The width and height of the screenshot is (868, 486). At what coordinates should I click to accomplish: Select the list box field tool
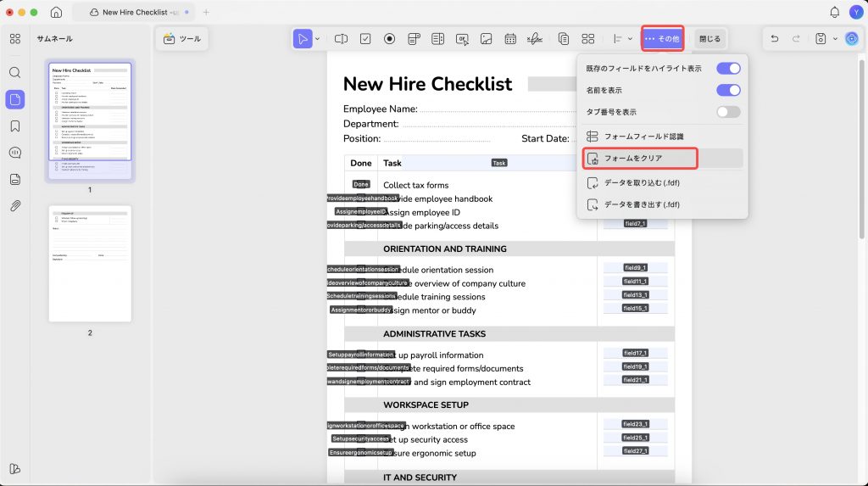pos(438,39)
